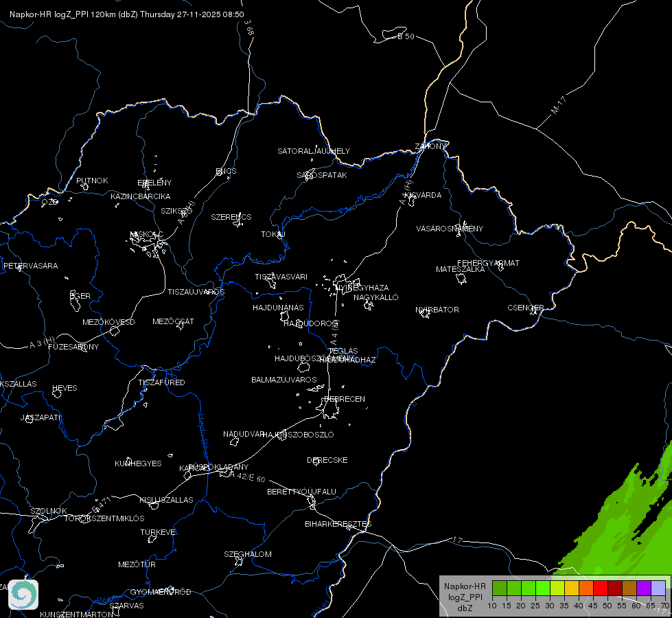Click the BERETTYOUJFALU label

tap(302, 492)
